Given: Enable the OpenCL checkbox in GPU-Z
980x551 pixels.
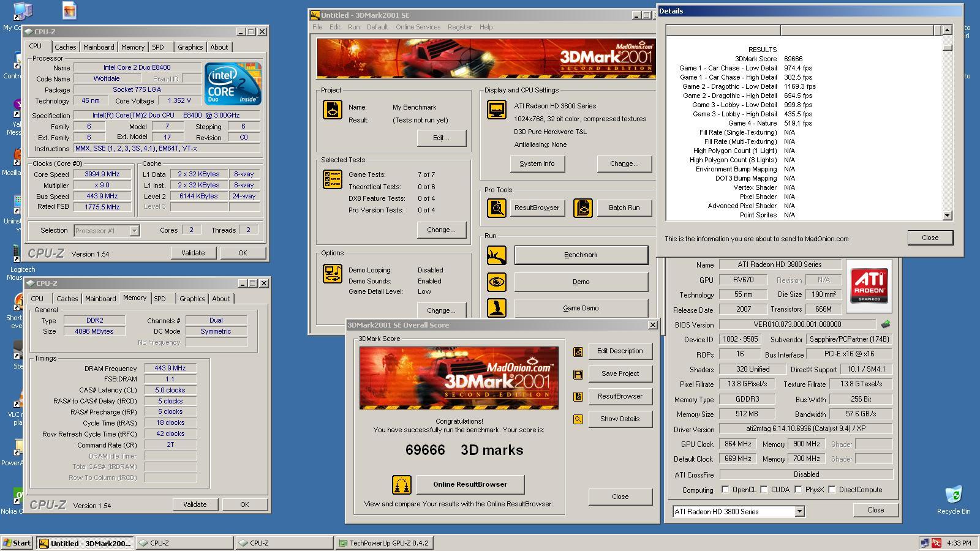Looking at the screenshot, I should (x=725, y=489).
